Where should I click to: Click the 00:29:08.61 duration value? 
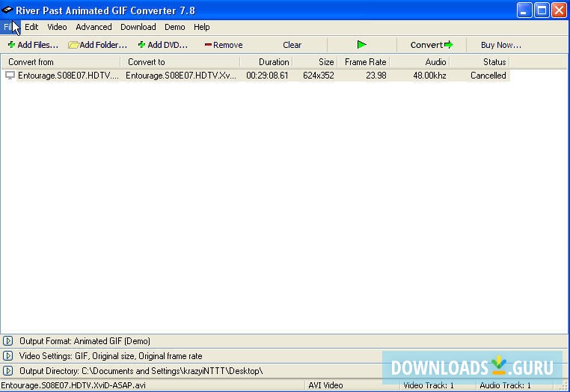[267, 76]
